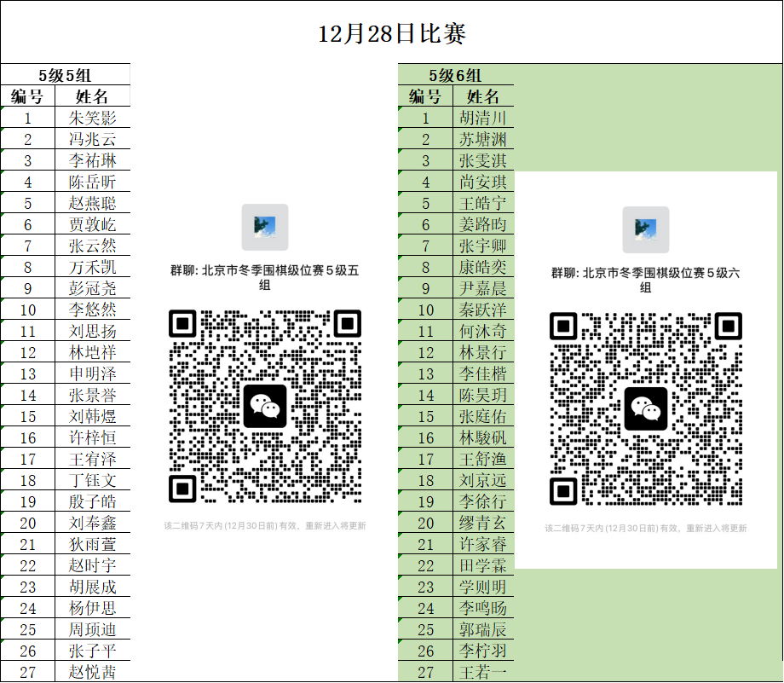Select the name cell 赵悦茜
The width and height of the screenshot is (784, 683).
93,672
